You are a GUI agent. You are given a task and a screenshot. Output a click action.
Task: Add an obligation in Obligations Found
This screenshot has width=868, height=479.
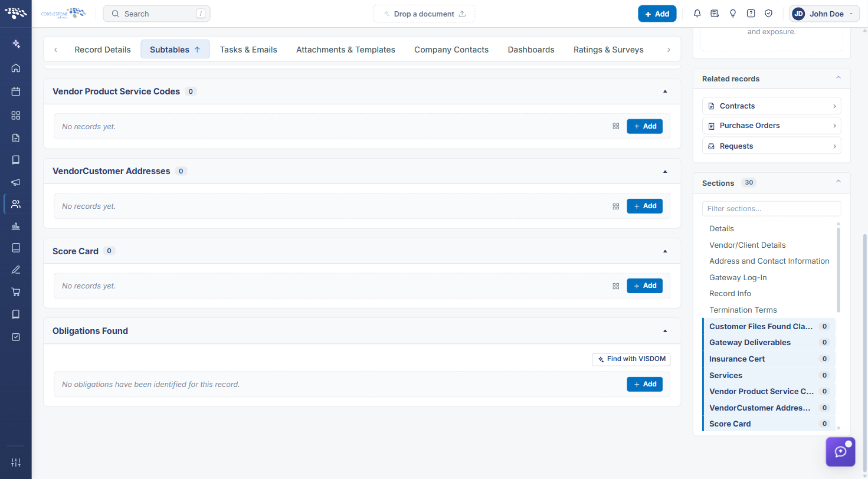(x=644, y=384)
